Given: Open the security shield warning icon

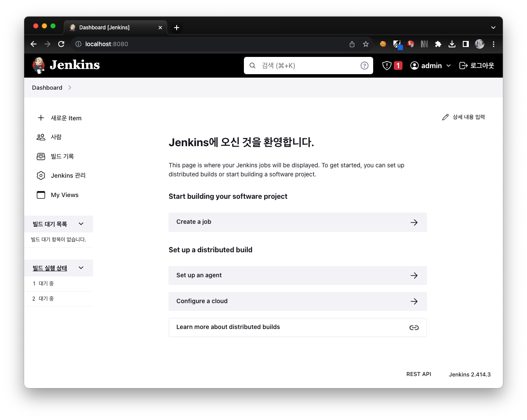Looking at the screenshot, I should coord(387,66).
